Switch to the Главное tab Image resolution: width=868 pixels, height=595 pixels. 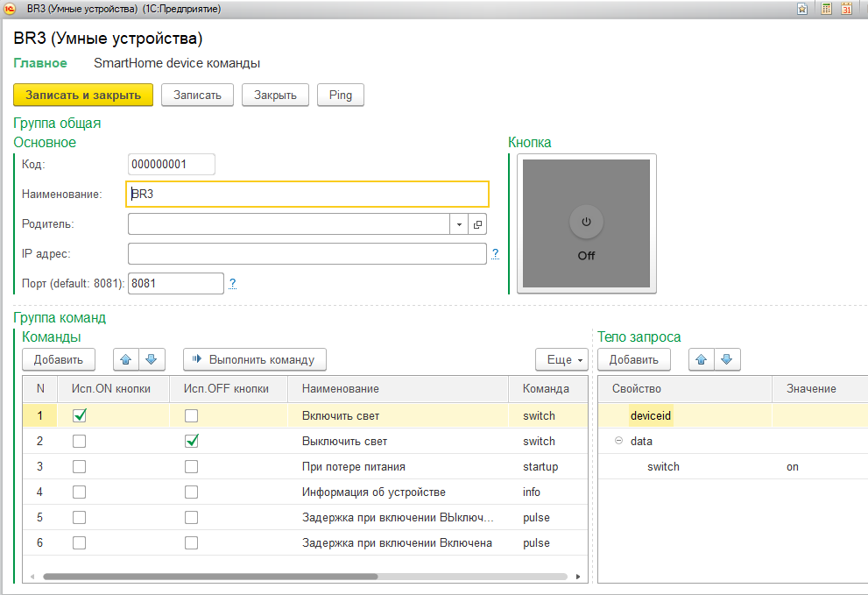tap(39, 63)
